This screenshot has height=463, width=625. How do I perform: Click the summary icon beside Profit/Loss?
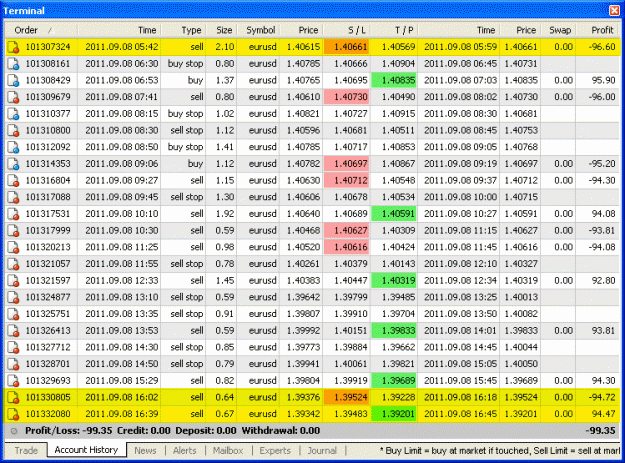coord(14,431)
